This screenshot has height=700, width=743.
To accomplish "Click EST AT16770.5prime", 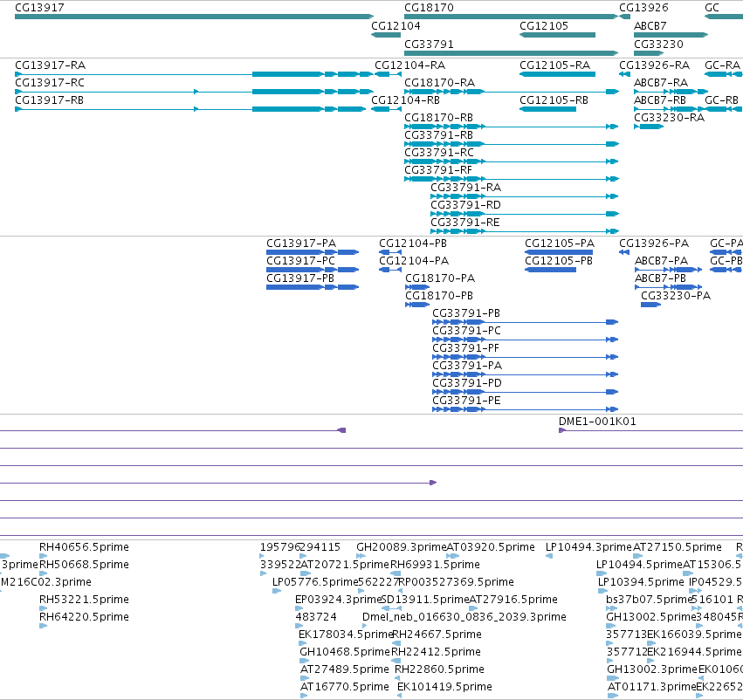I will pyautogui.click(x=304, y=697).
